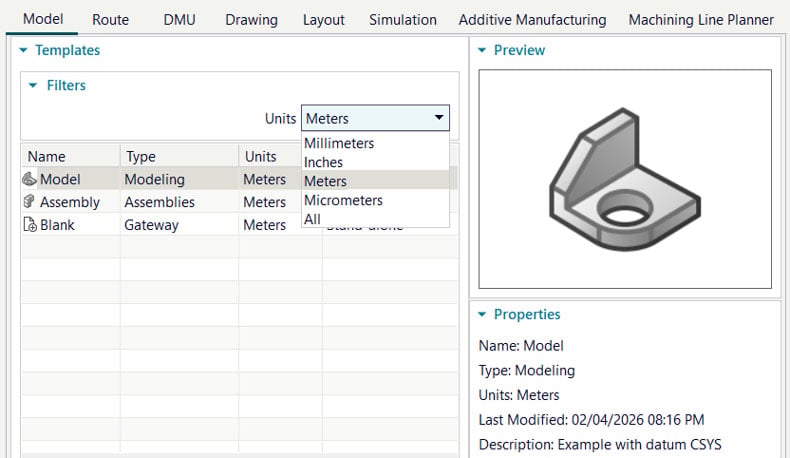The image size is (790, 458).
Task: Choose Inches from the Units list
Action: pos(375,162)
